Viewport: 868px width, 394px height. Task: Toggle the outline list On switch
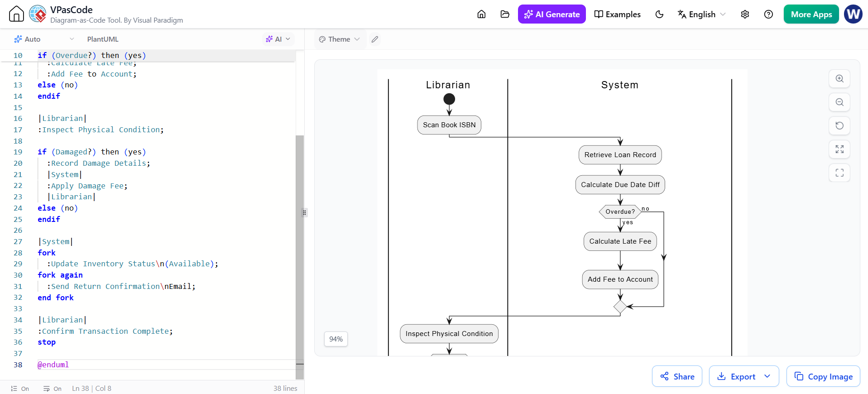coord(20,389)
